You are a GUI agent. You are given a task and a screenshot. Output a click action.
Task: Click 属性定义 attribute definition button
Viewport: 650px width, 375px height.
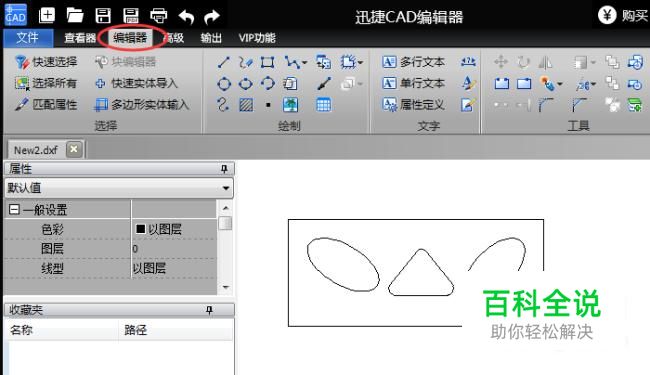click(413, 104)
